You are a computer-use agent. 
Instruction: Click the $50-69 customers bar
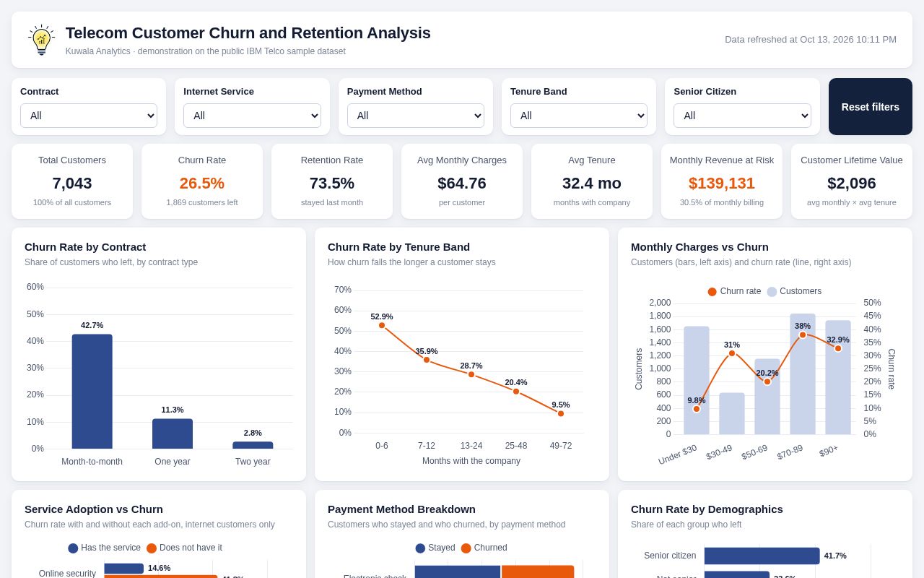point(767,397)
